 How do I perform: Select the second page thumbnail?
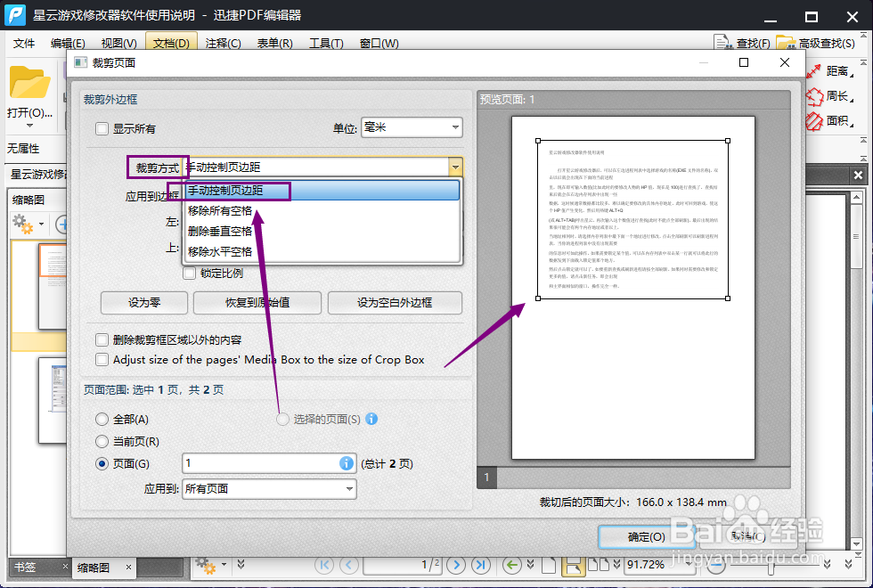pyautogui.click(x=53, y=400)
